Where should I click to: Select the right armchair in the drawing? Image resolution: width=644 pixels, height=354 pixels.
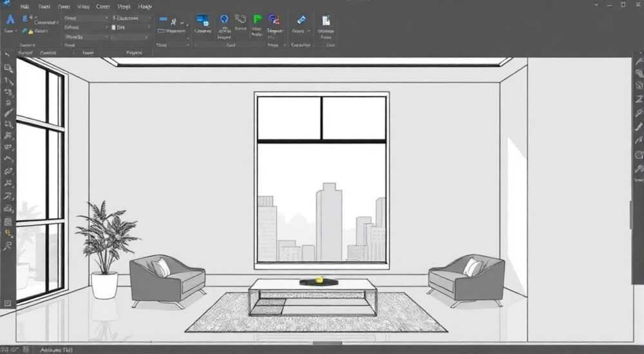(466, 279)
